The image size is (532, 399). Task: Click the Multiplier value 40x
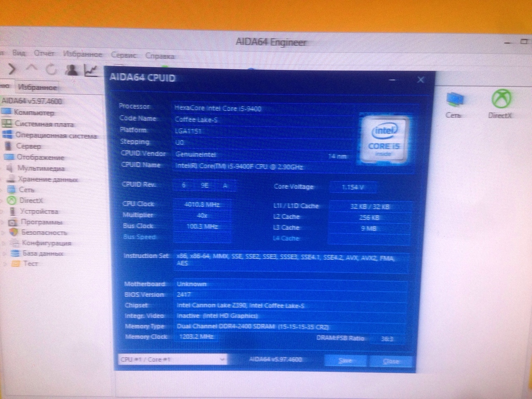(202, 215)
